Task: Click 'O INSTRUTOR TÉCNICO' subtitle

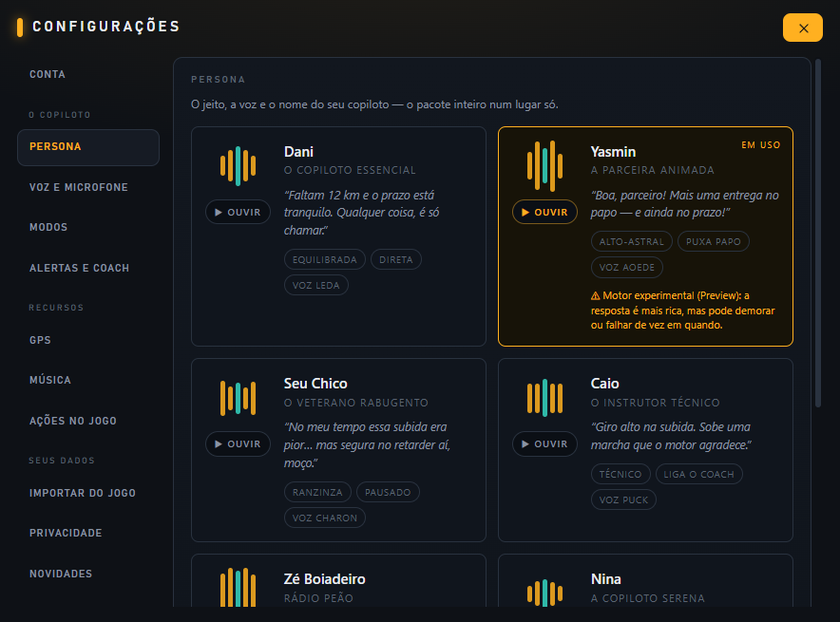Action: tap(655, 403)
